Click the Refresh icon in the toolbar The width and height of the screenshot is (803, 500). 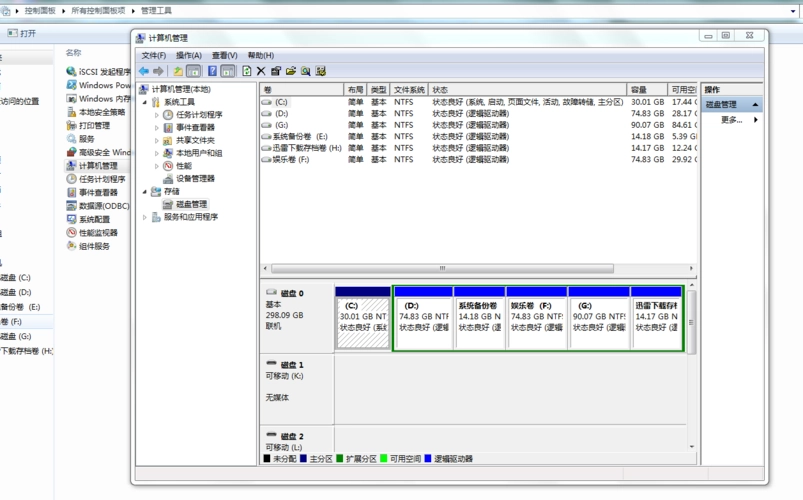[247, 72]
